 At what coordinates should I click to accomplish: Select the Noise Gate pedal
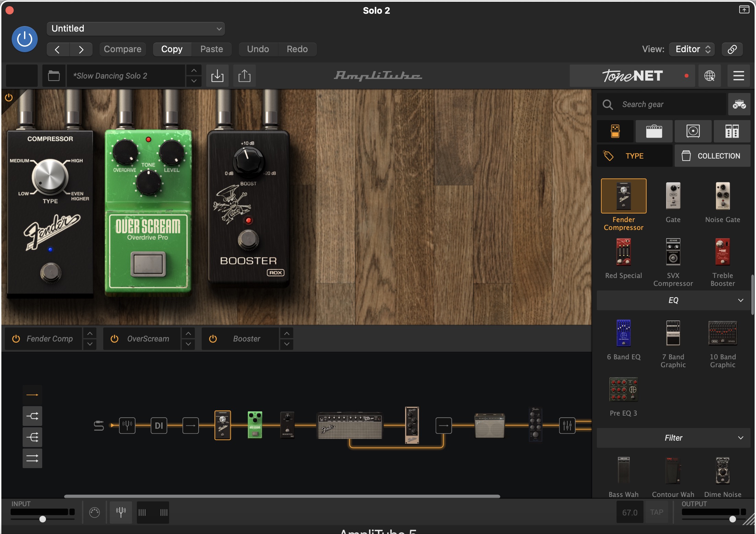[722, 196]
